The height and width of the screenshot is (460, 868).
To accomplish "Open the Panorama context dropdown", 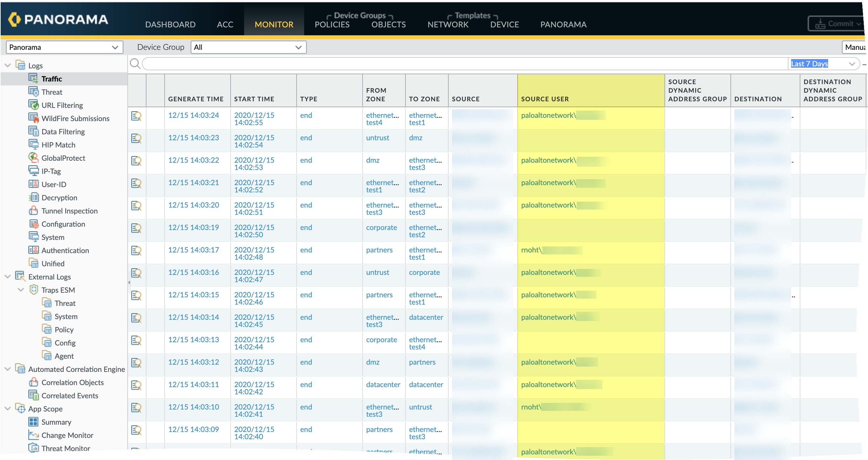I will coord(64,47).
